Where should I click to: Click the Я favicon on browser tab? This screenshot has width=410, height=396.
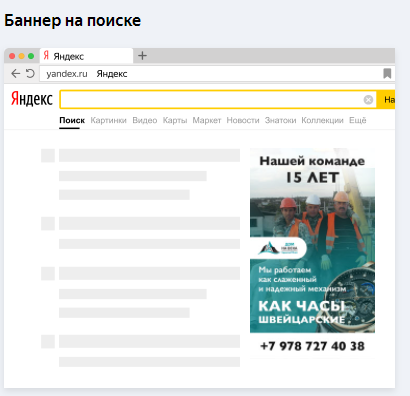pyautogui.click(x=46, y=55)
